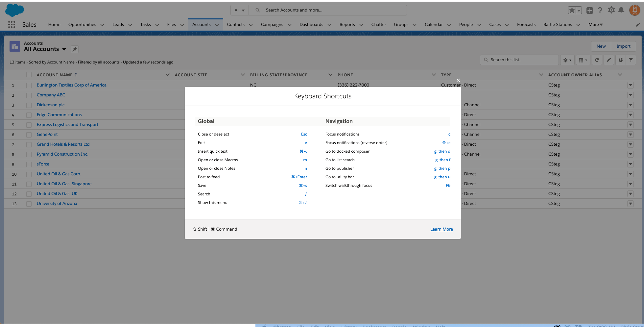Show charts using the pie chart icon
The width and height of the screenshot is (644, 327).
tap(620, 60)
